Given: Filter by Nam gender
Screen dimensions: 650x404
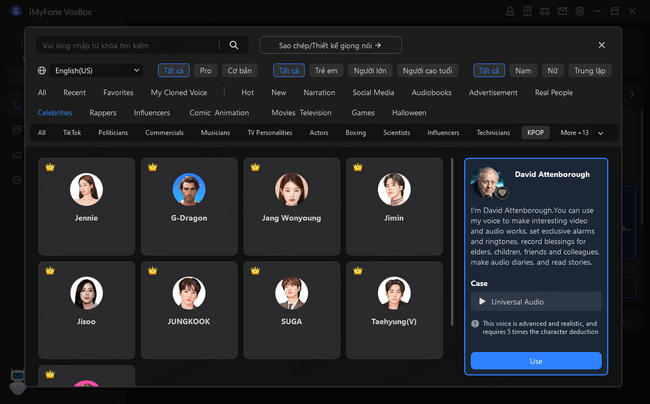Looking at the screenshot, I should click(523, 70).
